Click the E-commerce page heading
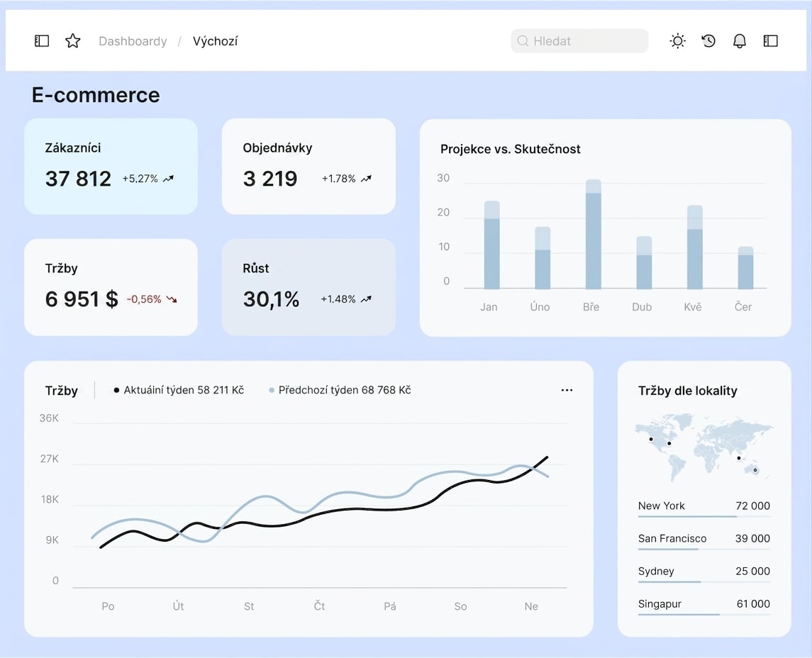Screen dimensions: 812x658 96,95
